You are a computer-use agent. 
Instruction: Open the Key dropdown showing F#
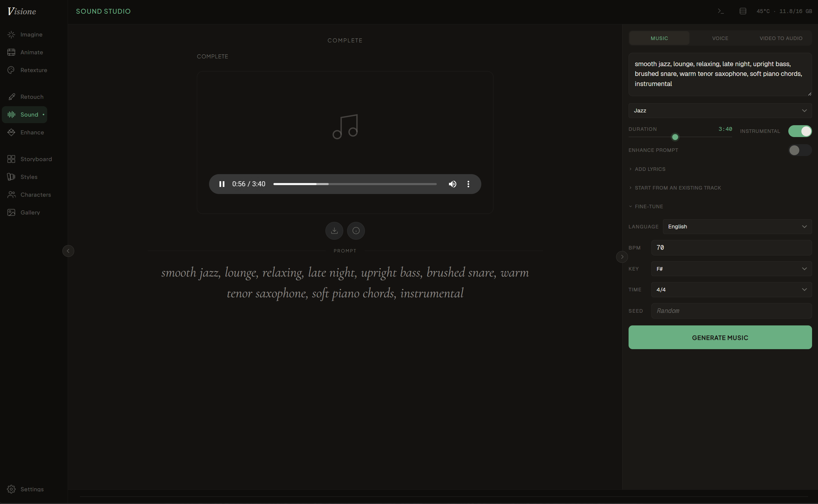(731, 269)
